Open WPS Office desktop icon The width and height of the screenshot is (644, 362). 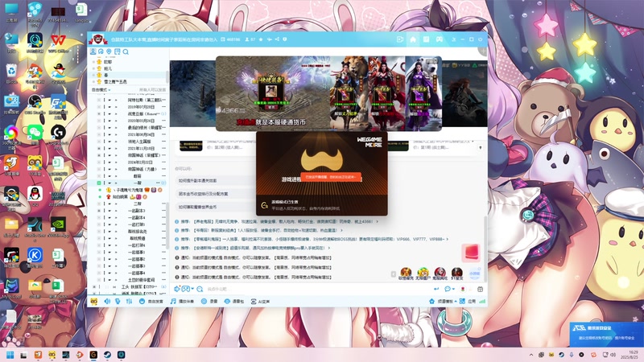pos(58,43)
